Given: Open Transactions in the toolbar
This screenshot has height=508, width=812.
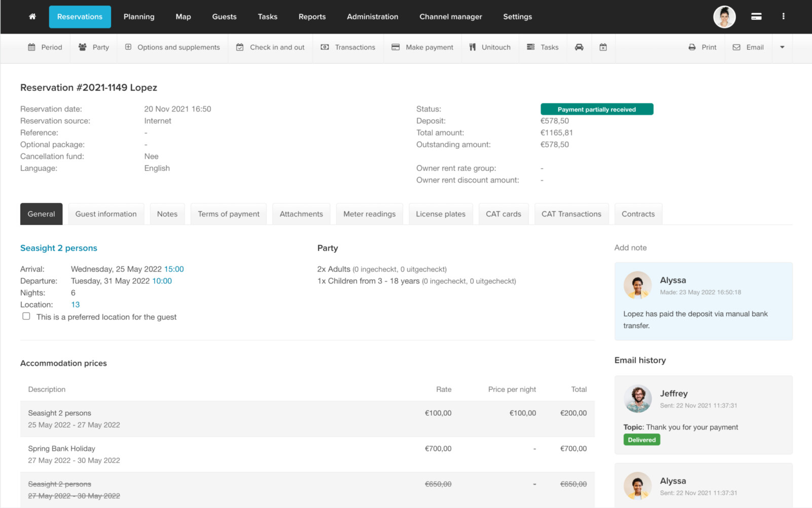Looking at the screenshot, I should pyautogui.click(x=348, y=47).
